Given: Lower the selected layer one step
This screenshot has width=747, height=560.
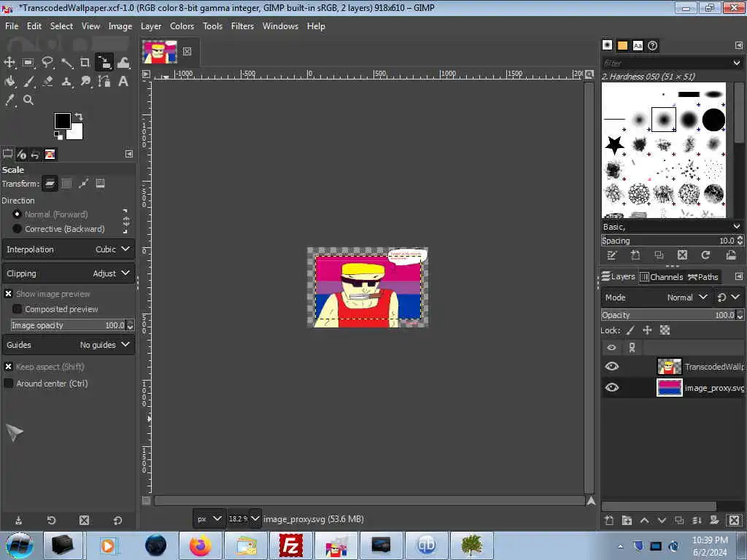Looking at the screenshot, I should point(662,521).
